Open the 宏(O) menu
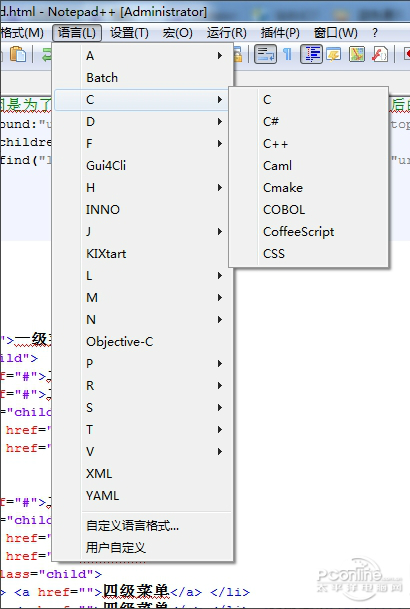Image resolution: width=410 pixels, height=609 pixels. click(x=177, y=33)
